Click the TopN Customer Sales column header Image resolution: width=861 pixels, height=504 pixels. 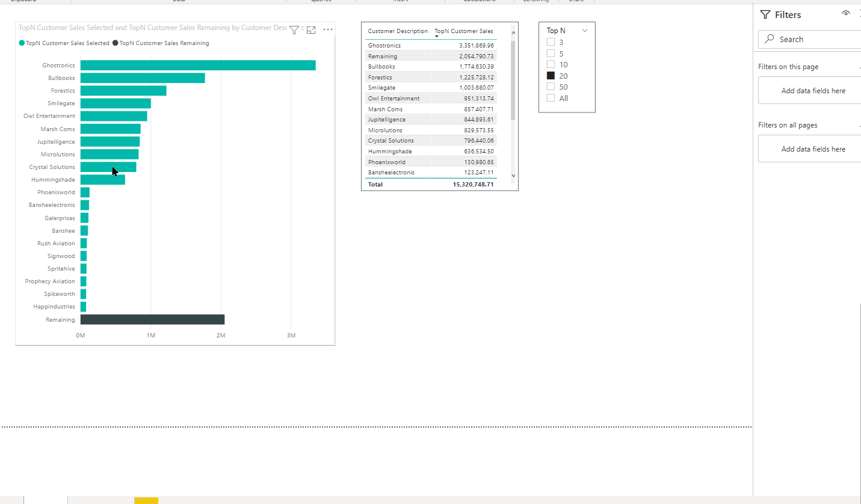[x=464, y=31]
